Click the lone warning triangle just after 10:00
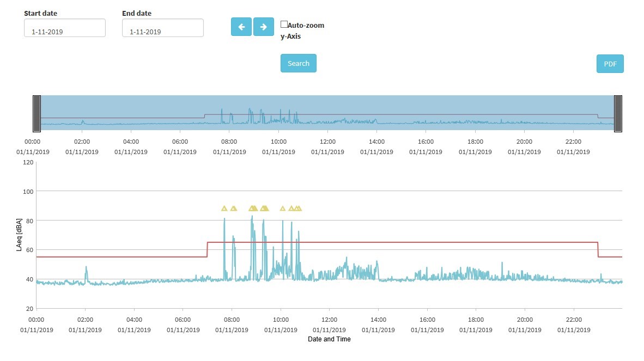The image size is (644, 361). 282,209
